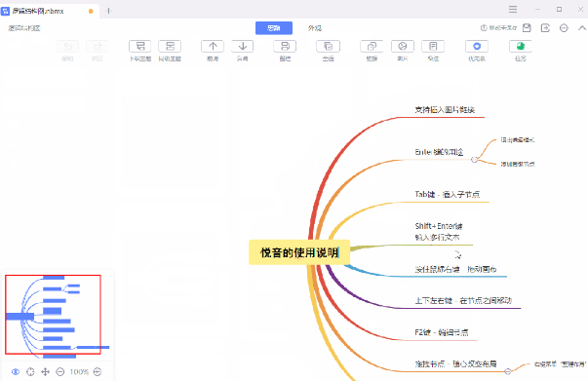588x381 pixels.
Task: Click the app logo icon in the tab
Action: pos(5,11)
